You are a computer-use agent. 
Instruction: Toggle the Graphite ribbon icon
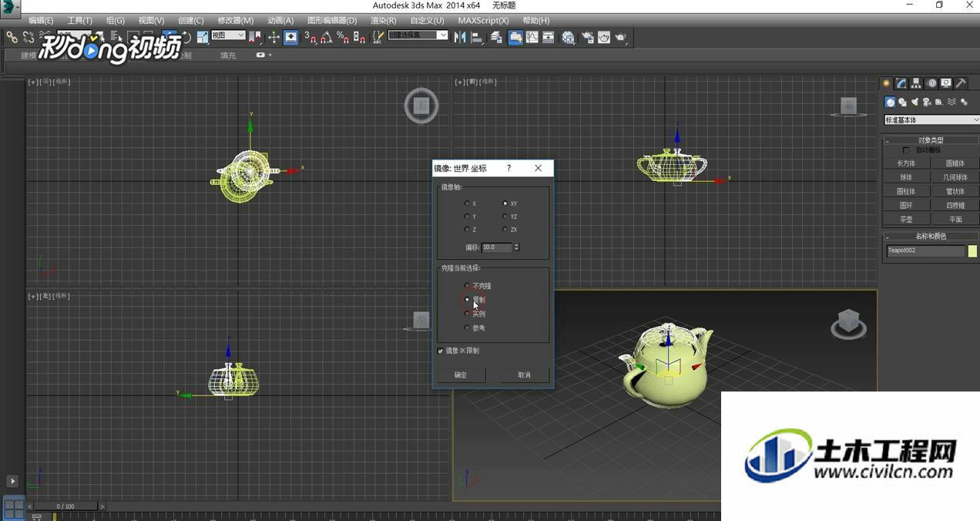(x=515, y=37)
